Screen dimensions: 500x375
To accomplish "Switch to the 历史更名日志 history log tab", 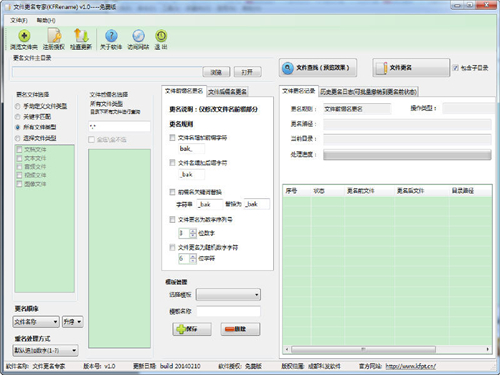I will tap(368, 92).
